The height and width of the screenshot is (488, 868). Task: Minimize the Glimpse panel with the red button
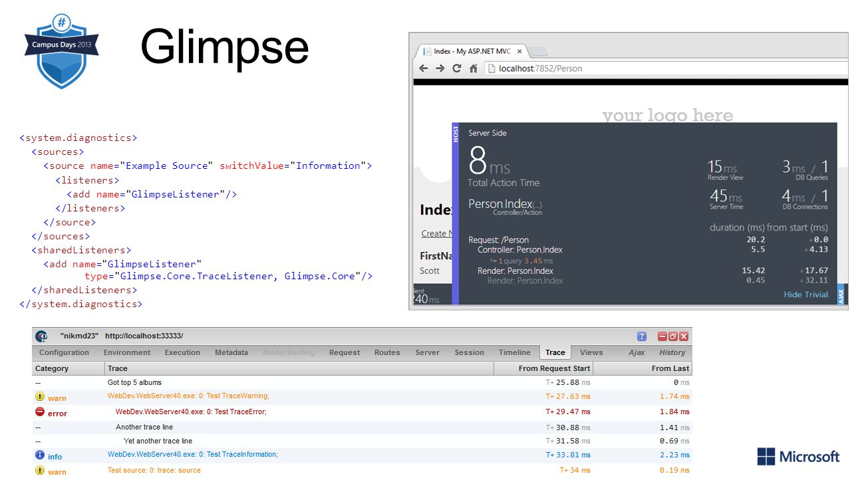click(662, 336)
